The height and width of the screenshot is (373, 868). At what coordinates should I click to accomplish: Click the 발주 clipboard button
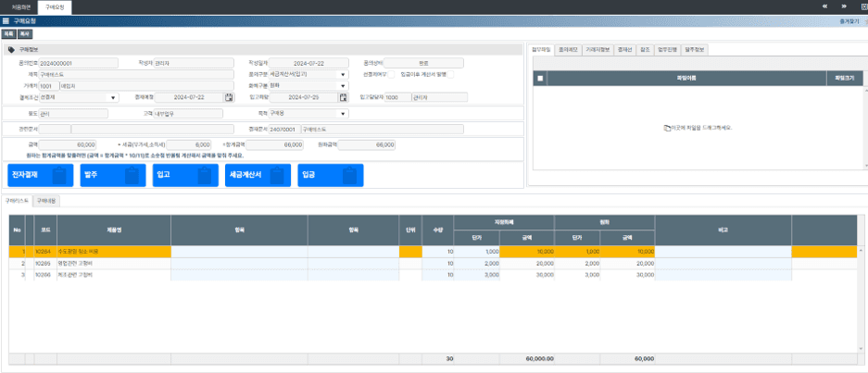pyautogui.click(x=113, y=175)
